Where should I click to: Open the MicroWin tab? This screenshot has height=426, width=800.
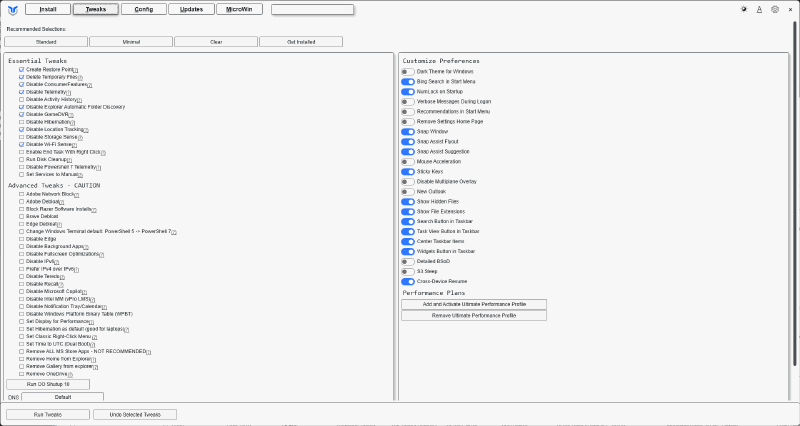[239, 9]
